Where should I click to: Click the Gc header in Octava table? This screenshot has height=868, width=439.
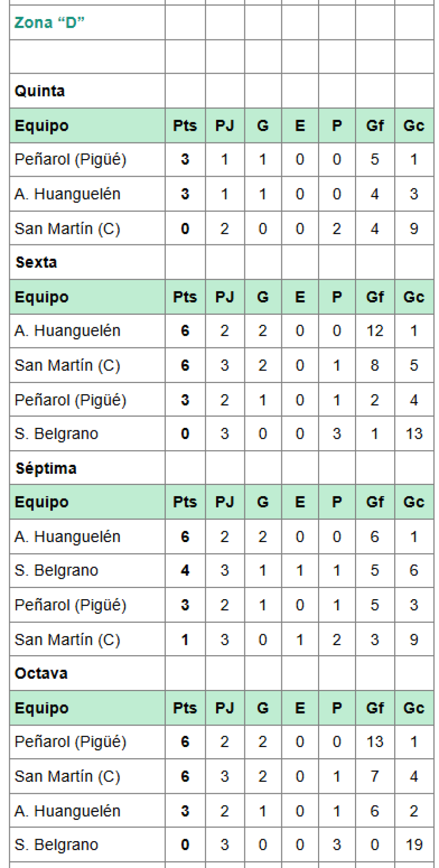(414, 708)
